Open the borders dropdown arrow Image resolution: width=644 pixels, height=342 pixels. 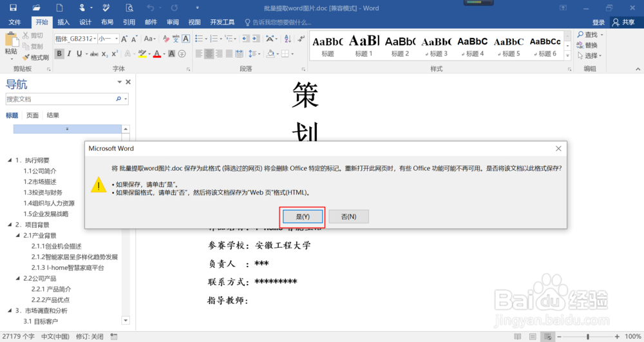pyautogui.click(x=292, y=54)
